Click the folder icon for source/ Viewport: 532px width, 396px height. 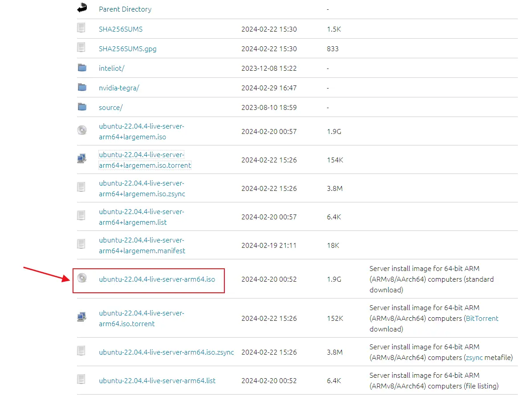(82, 107)
